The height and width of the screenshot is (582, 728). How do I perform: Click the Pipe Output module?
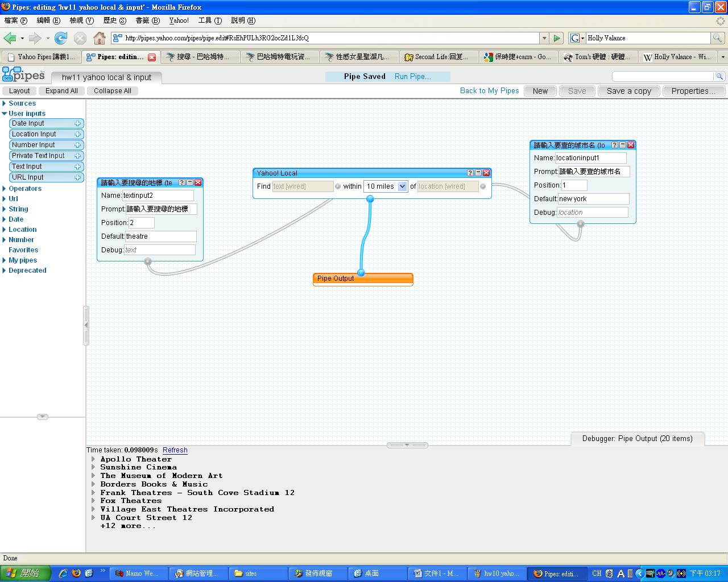pos(363,279)
